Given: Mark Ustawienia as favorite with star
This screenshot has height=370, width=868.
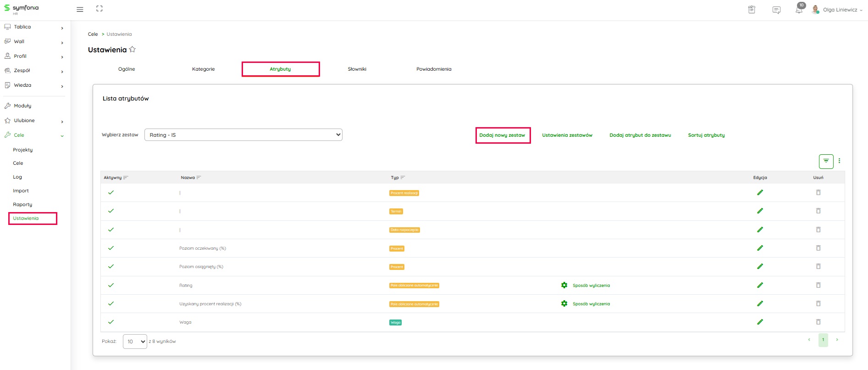Looking at the screenshot, I should 133,50.
